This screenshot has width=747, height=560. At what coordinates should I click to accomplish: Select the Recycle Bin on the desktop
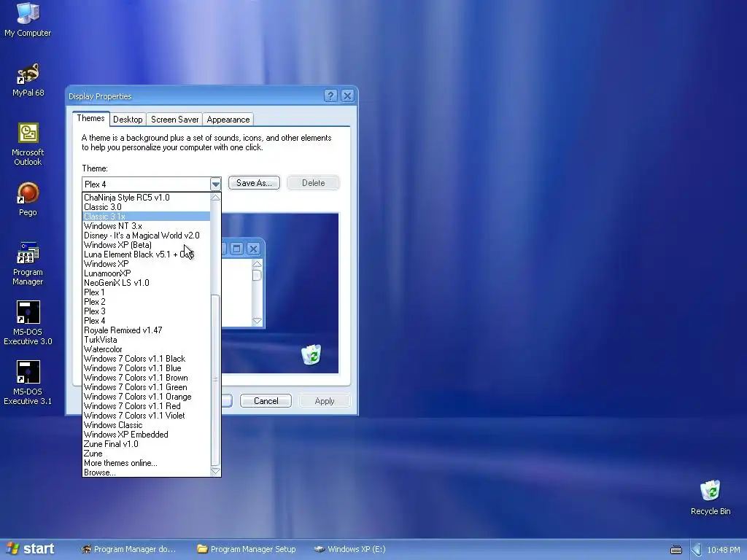(711, 497)
